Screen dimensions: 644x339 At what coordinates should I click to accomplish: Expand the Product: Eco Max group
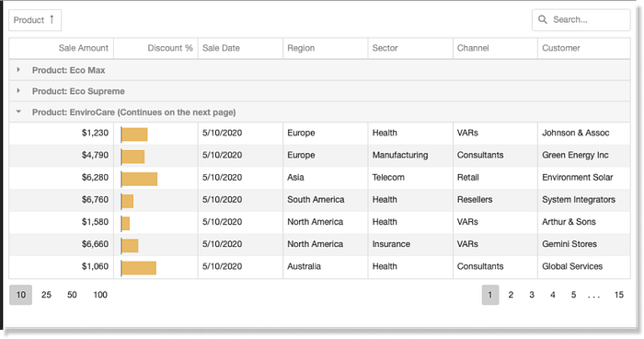coord(18,70)
